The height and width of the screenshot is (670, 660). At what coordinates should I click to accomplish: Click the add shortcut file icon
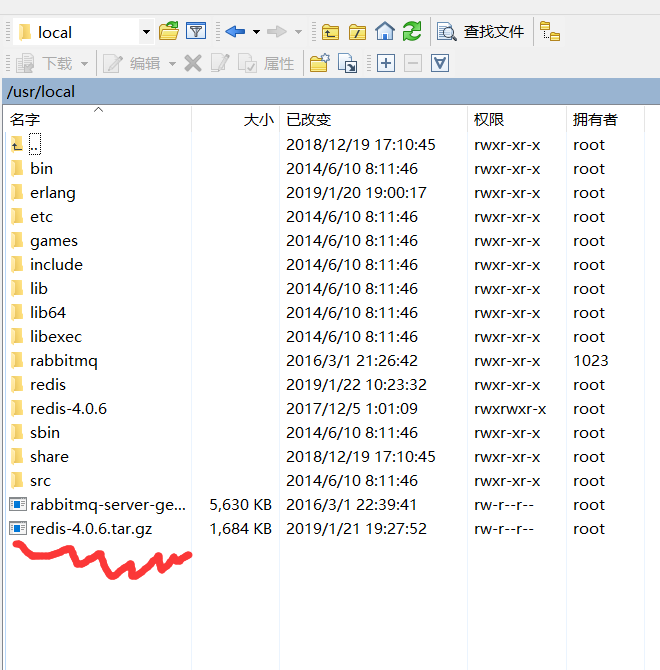347,64
